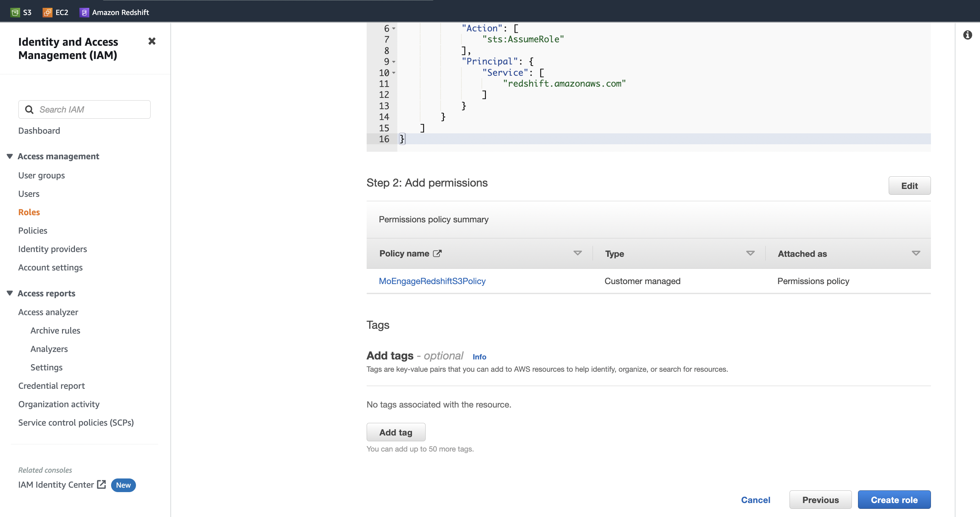The height and width of the screenshot is (517, 980).
Task: Click the Add tag button
Action: point(396,432)
